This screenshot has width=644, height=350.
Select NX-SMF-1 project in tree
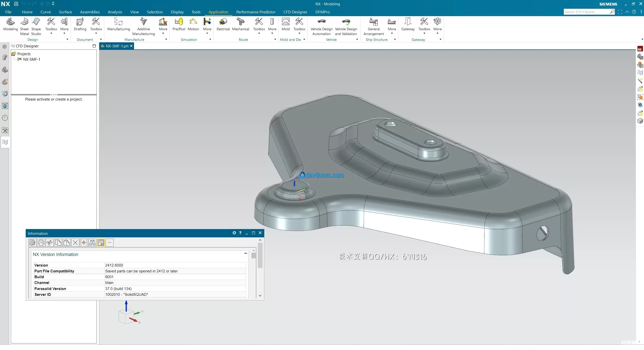(x=31, y=59)
